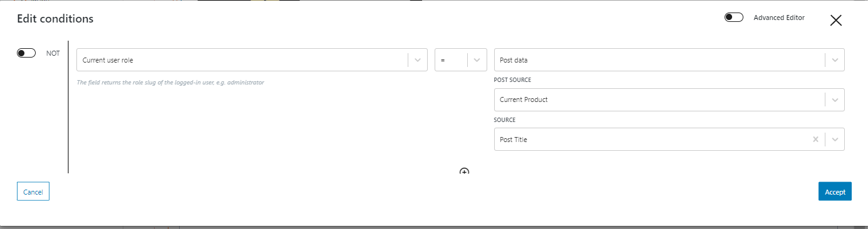This screenshot has height=229, width=868.
Task: Clear the Post Title source selection
Action: (x=815, y=140)
